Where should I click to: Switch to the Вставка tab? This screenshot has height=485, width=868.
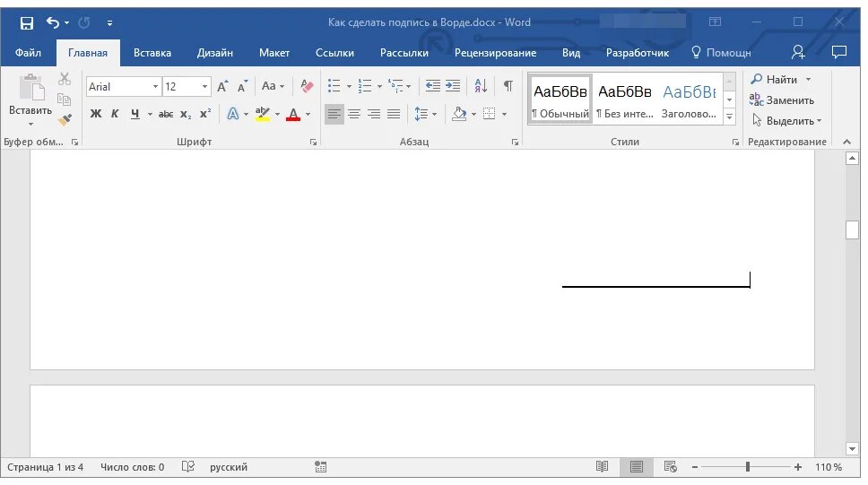pos(152,53)
